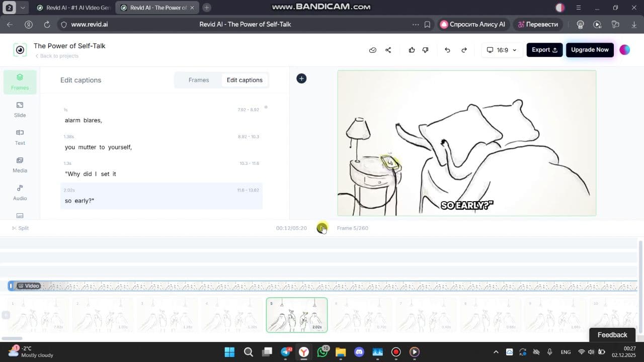Switch to the Frames tab
This screenshot has width=644, height=362.
(x=199, y=80)
